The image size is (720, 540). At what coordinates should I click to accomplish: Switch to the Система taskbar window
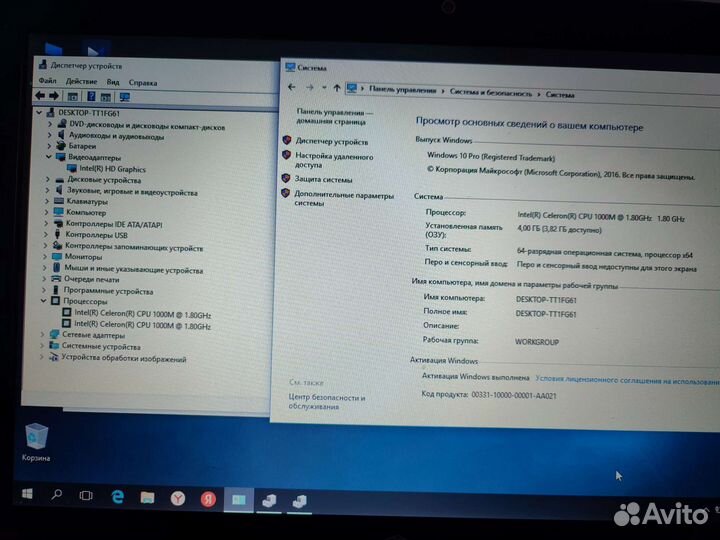click(x=239, y=500)
